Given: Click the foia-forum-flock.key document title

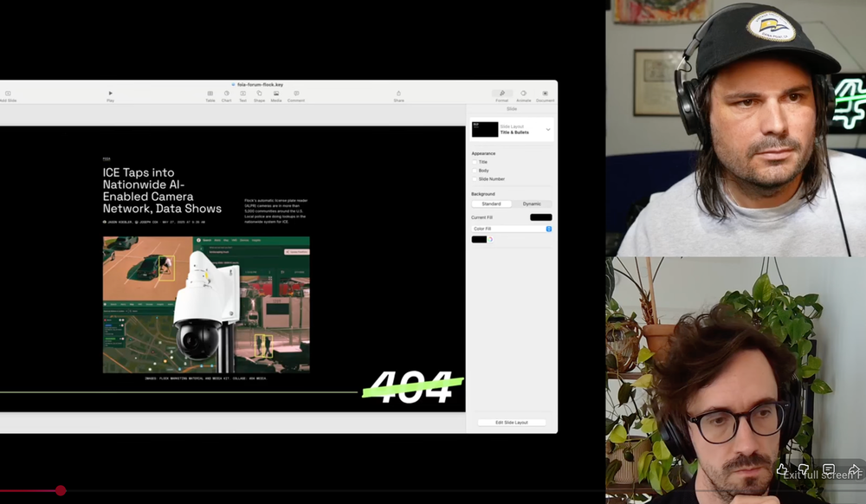Looking at the screenshot, I should point(260,85).
